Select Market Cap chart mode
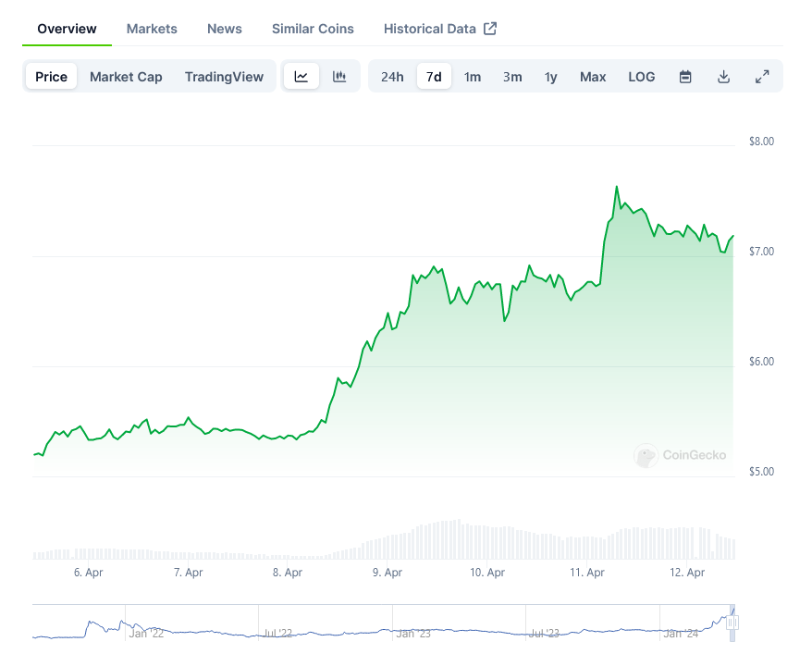Viewport: 812px width, 654px height. pos(126,77)
